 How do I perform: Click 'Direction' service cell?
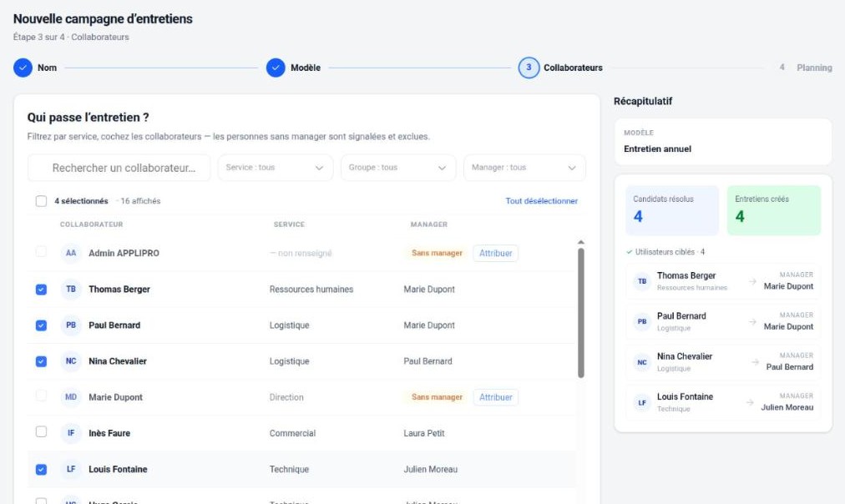pos(286,397)
